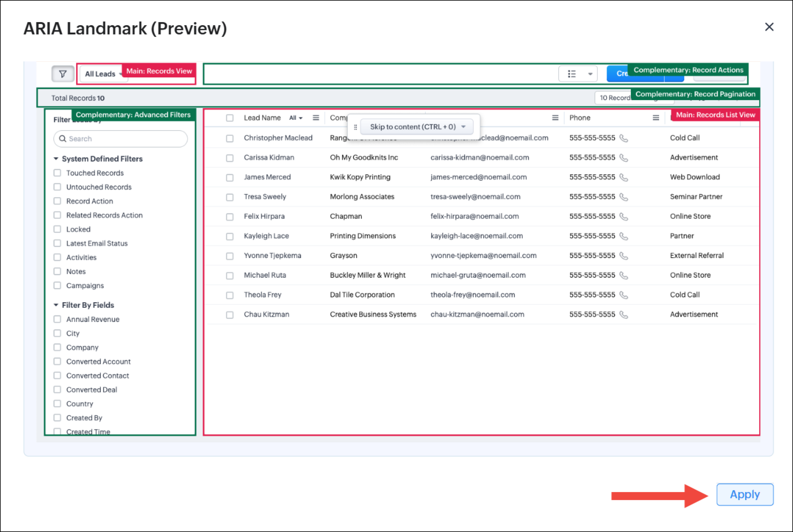Tick checkbox for James Merced row
Screen dimensions: 793x532
click(230, 178)
